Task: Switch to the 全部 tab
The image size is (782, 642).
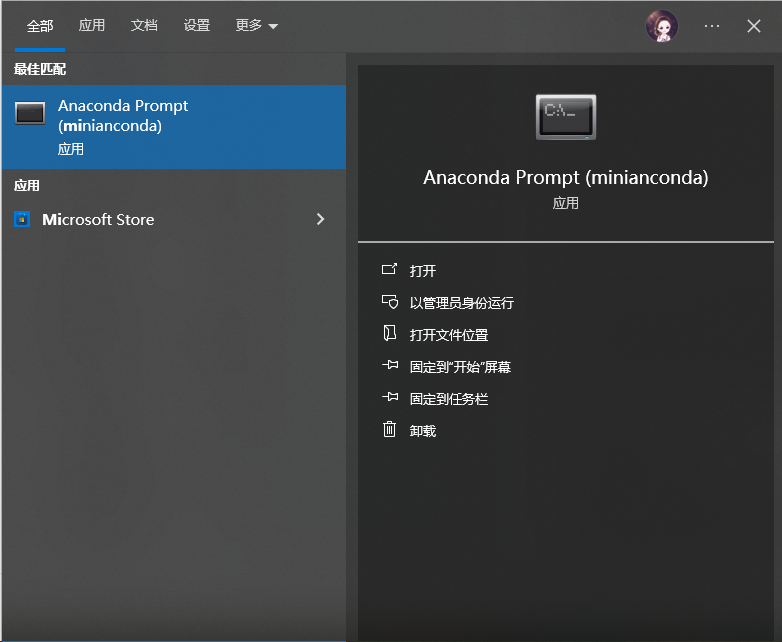Action: click(x=40, y=26)
